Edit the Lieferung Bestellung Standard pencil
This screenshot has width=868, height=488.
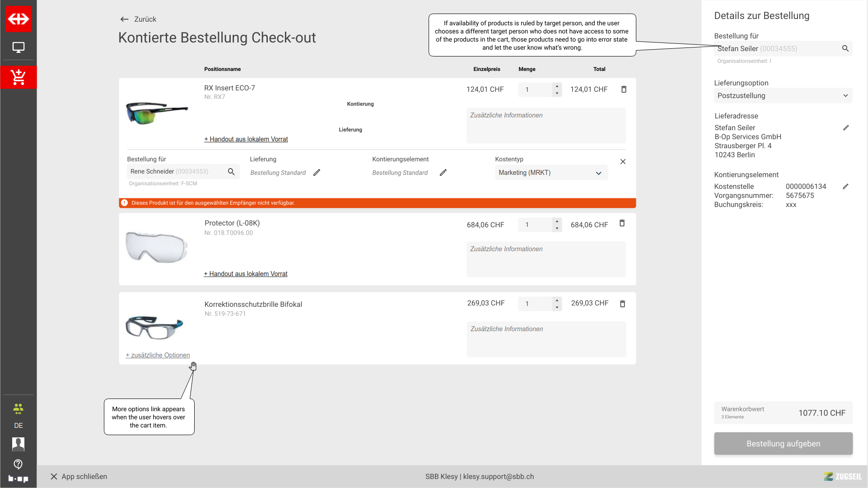click(317, 173)
